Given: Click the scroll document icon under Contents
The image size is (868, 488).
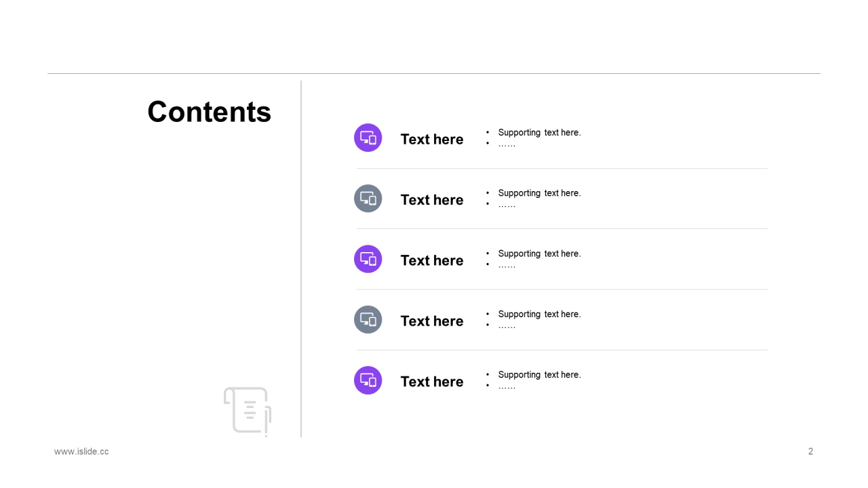Looking at the screenshot, I should coord(248,411).
